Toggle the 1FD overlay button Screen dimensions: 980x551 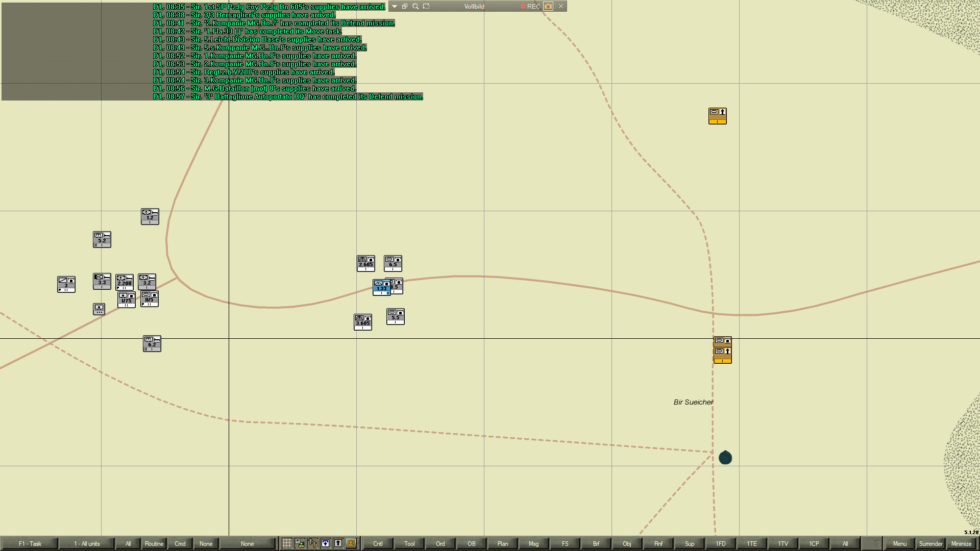tap(720, 543)
